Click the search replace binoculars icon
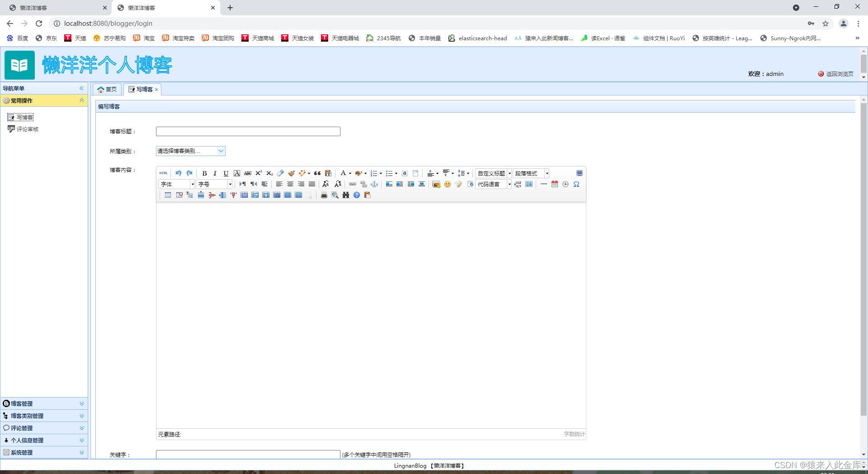 point(346,195)
